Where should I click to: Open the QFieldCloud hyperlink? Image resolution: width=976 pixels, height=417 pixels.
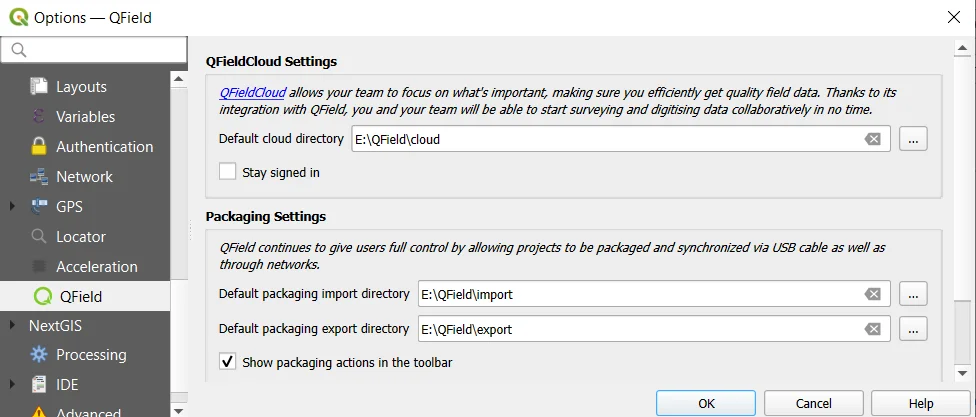(x=252, y=93)
